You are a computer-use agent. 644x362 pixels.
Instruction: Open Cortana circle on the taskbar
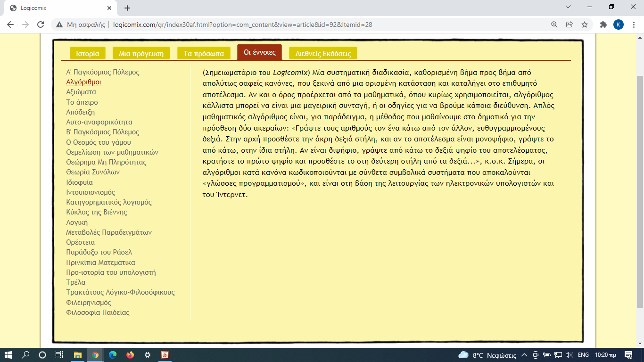[x=42, y=355]
